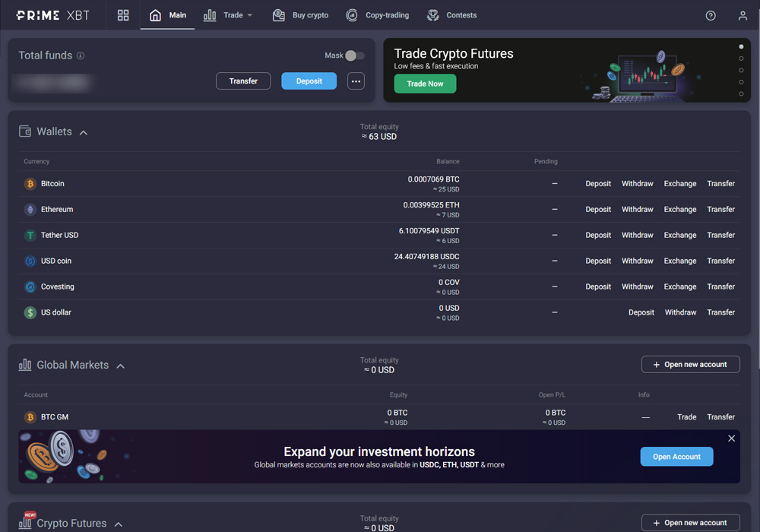This screenshot has width=760, height=532.
Task: Open the Trade dropdown arrow
Action: [250, 15]
